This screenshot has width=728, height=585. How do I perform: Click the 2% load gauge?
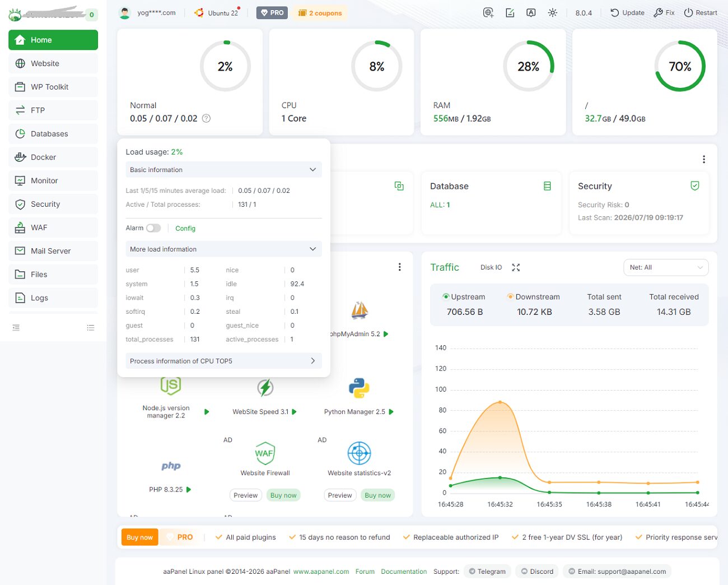tap(225, 66)
